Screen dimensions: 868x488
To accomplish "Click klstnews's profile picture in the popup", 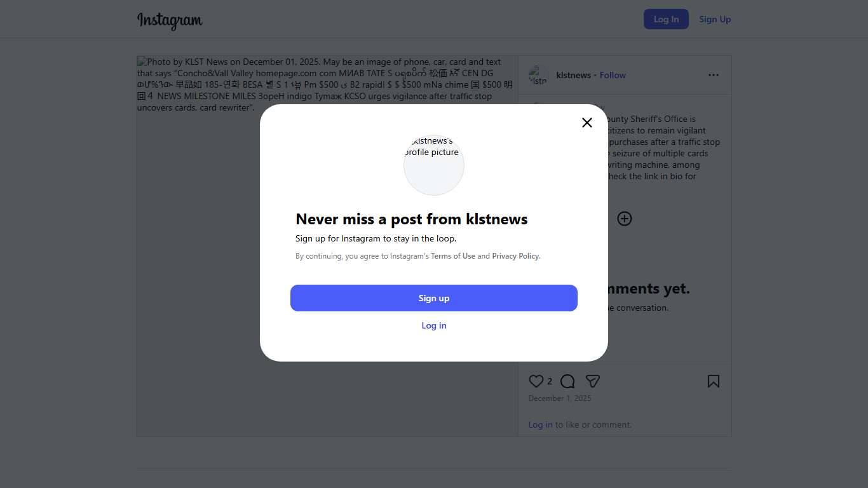I will click(x=434, y=165).
